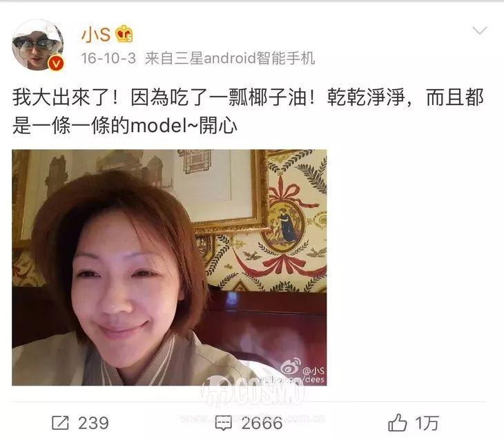Open the post options chevron menu

coord(480,31)
